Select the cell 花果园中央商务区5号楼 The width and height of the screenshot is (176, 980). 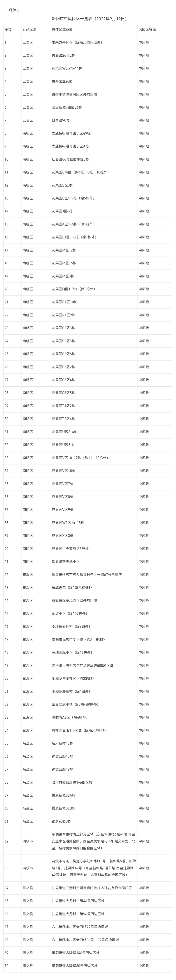tap(70, 549)
